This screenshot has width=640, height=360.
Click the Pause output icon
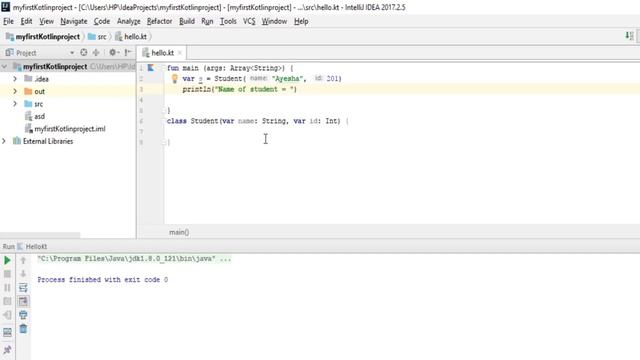click(7, 288)
